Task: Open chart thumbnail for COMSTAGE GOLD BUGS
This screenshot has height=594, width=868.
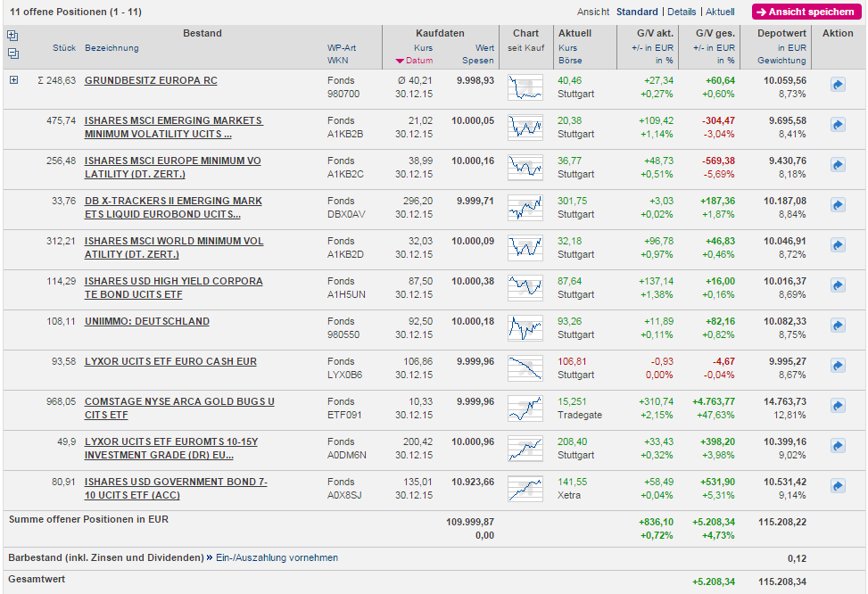Action: [525, 408]
